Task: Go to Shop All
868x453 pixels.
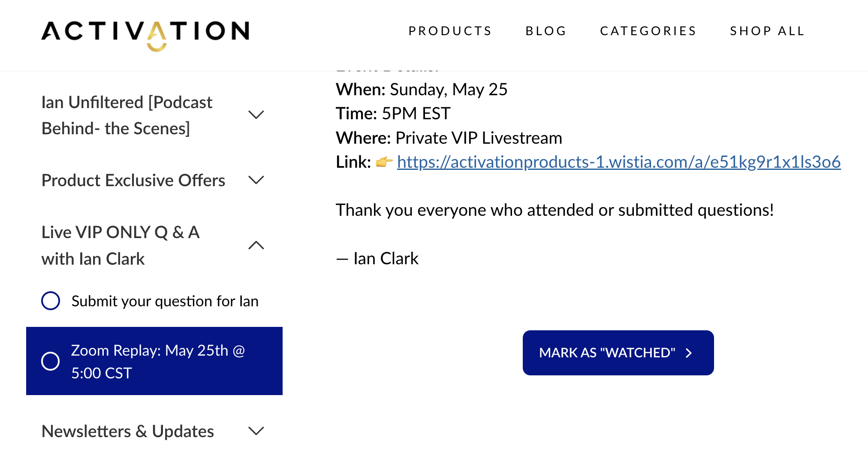Action: pos(767,31)
